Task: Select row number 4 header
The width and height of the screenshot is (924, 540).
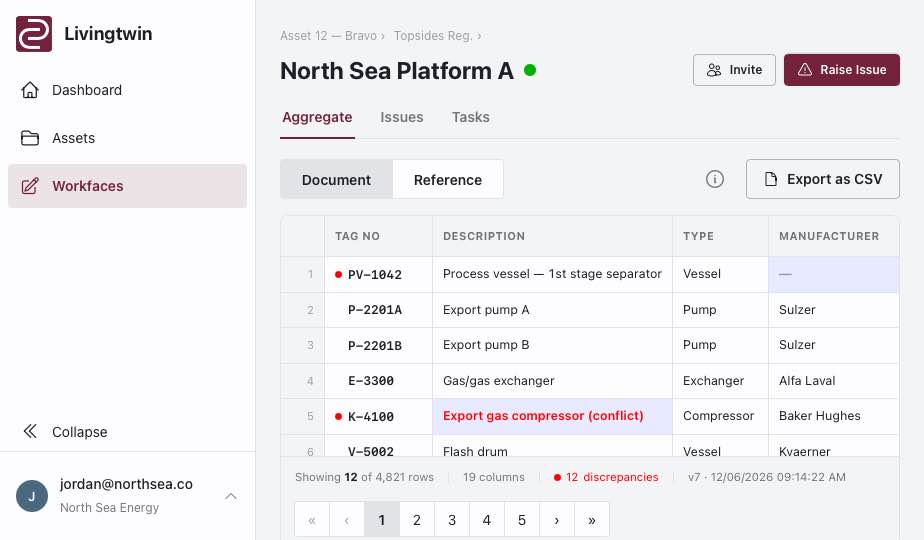Action: click(303, 381)
